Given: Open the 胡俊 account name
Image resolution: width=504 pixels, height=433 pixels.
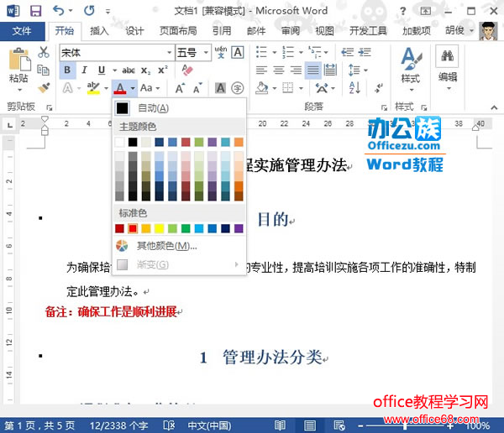Looking at the screenshot, I should pyautogui.click(x=454, y=31).
